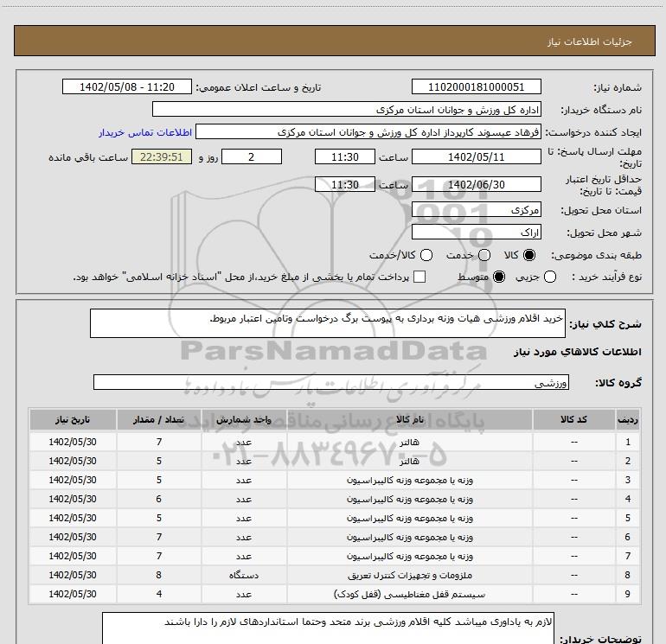The height and width of the screenshot is (644, 666).
Task: Click calibration weight item in row 5
Action: coord(410,519)
